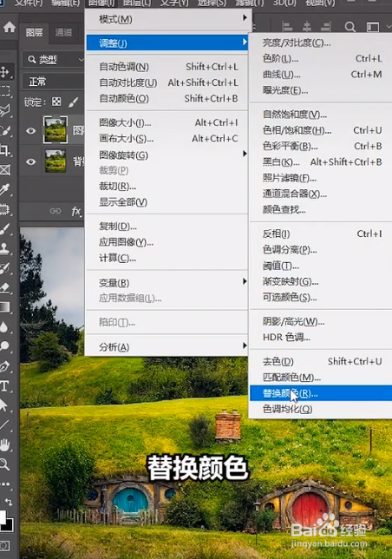Choose 曲线(U) menu item
This screenshot has height=559, width=392.
coord(321,75)
